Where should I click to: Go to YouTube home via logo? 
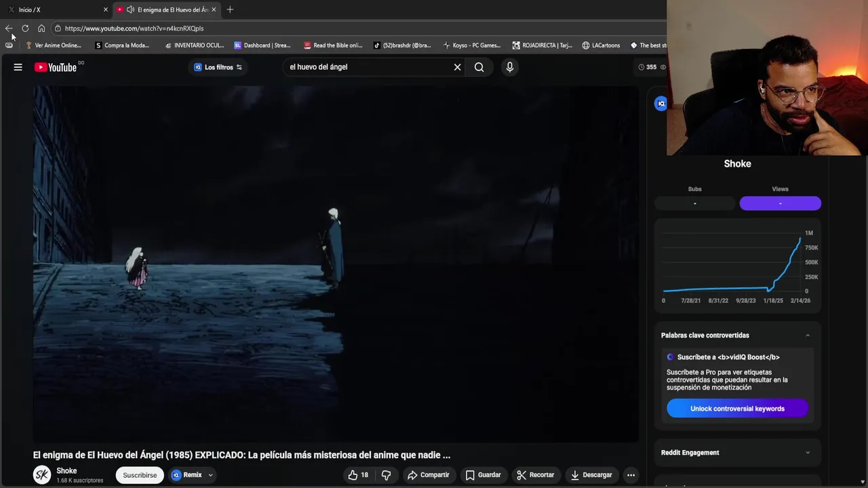56,67
